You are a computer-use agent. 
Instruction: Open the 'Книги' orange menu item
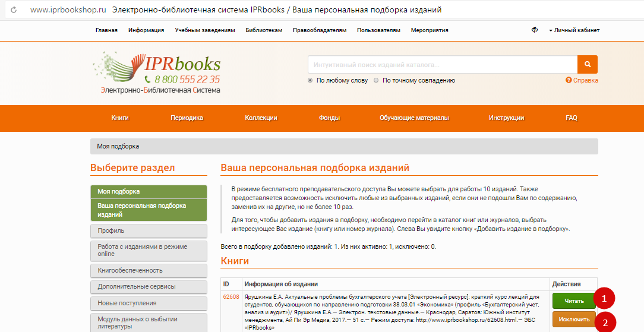pos(120,118)
